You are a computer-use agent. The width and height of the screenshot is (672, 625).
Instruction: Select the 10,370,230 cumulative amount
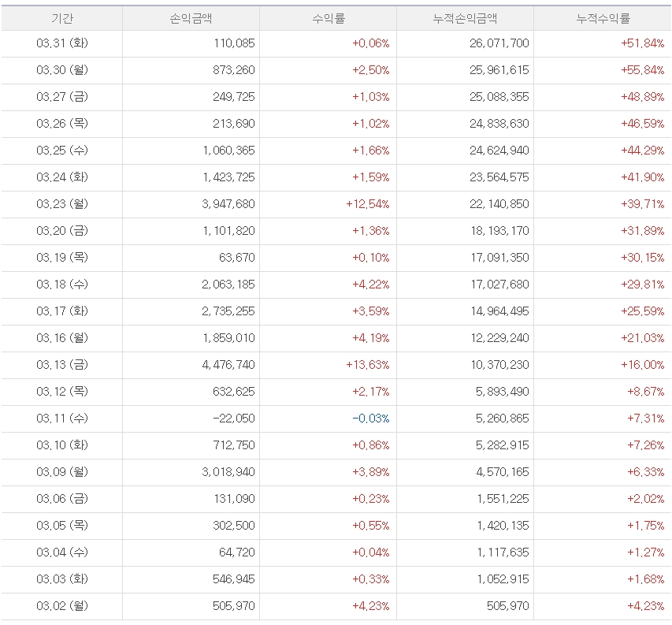(x=499, y=365)
